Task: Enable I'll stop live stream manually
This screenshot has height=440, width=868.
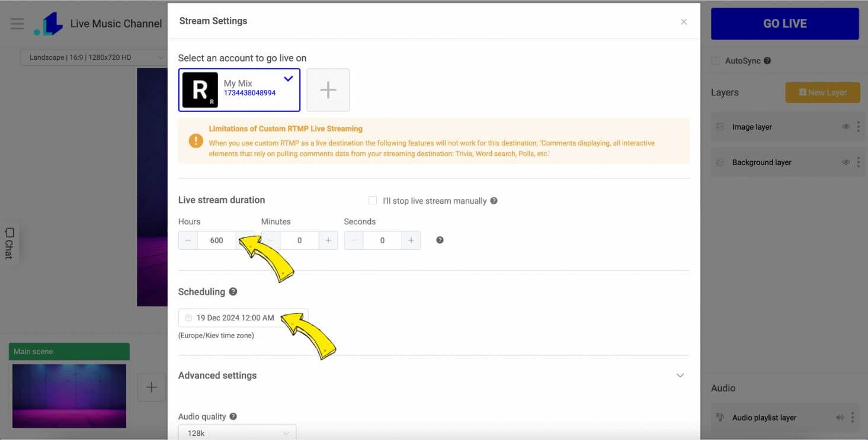Action: click(x=373, y=201)
